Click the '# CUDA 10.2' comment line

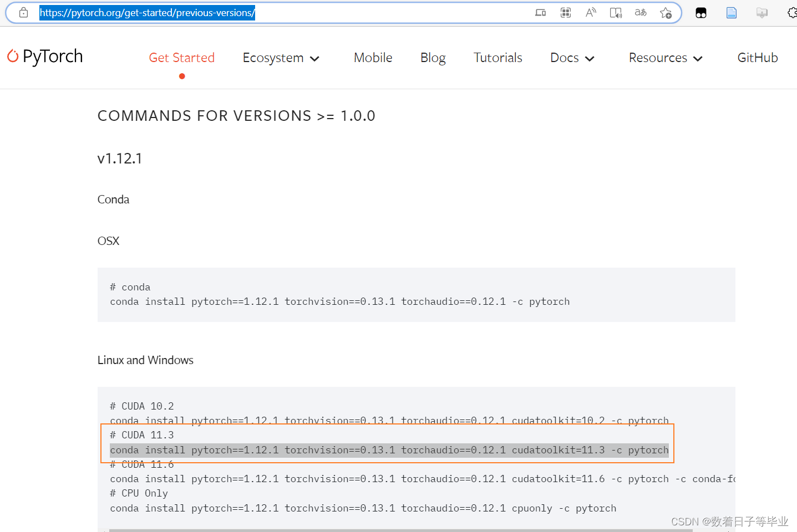(142, 406)
